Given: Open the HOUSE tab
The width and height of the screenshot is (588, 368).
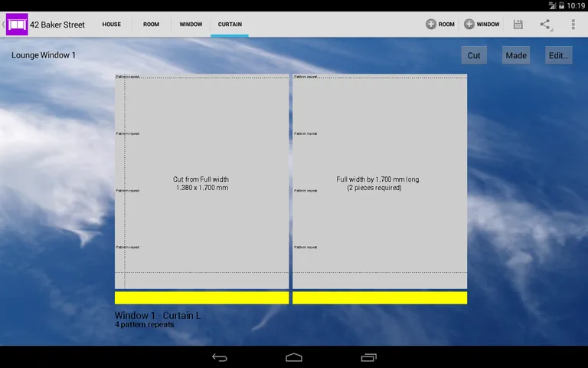Looking at the screenshot, I should click(x=111, y=25).
